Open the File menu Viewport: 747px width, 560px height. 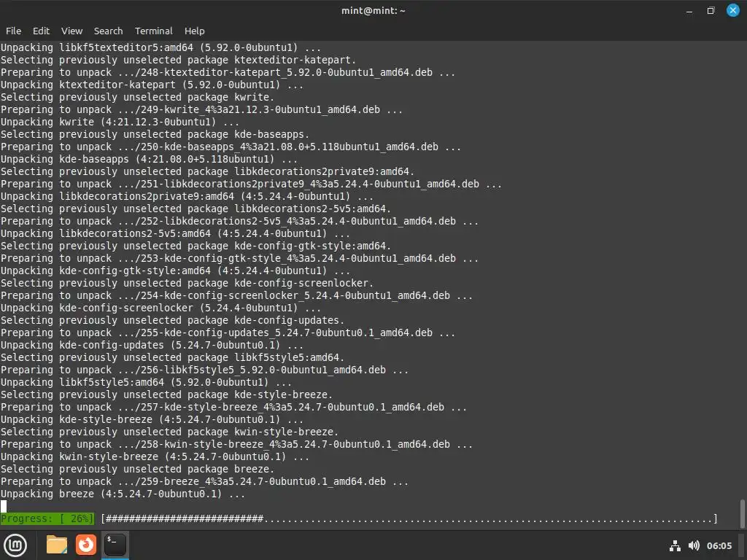tap(13, 31)
